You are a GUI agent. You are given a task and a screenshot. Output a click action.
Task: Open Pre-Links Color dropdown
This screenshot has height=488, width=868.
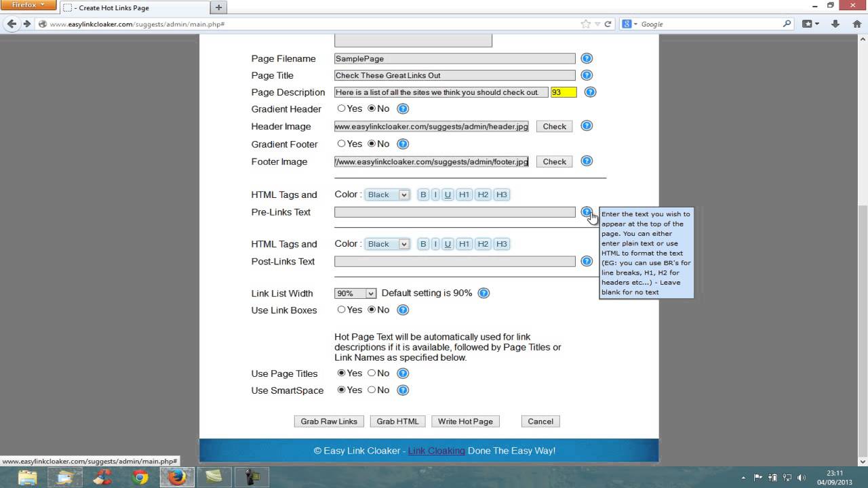pyautogui.click(x=387, y=195)
